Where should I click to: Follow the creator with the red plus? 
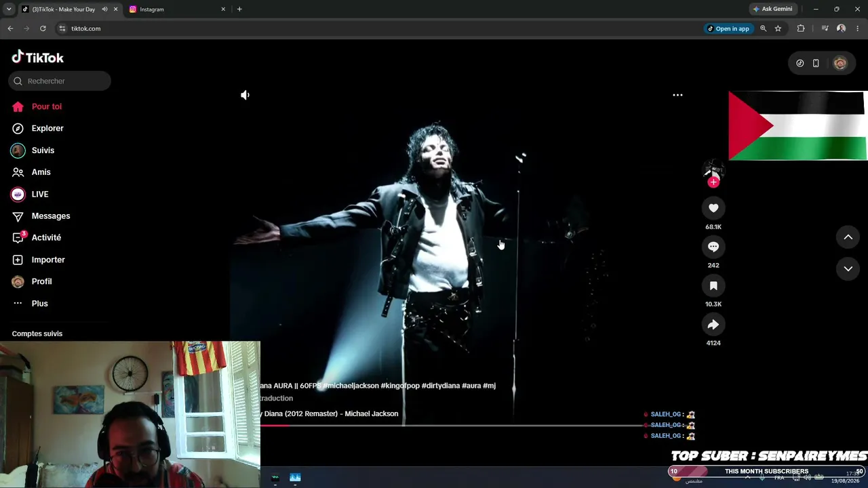click(713, 182)
